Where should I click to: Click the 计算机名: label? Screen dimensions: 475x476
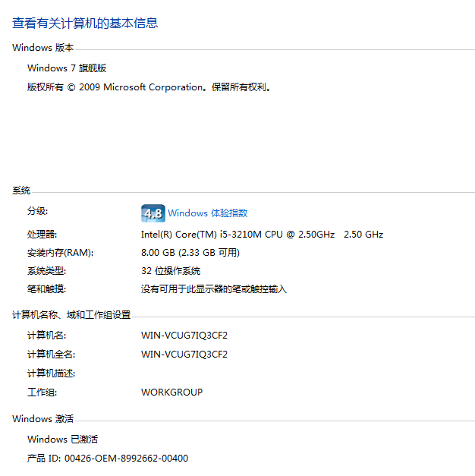46,336
